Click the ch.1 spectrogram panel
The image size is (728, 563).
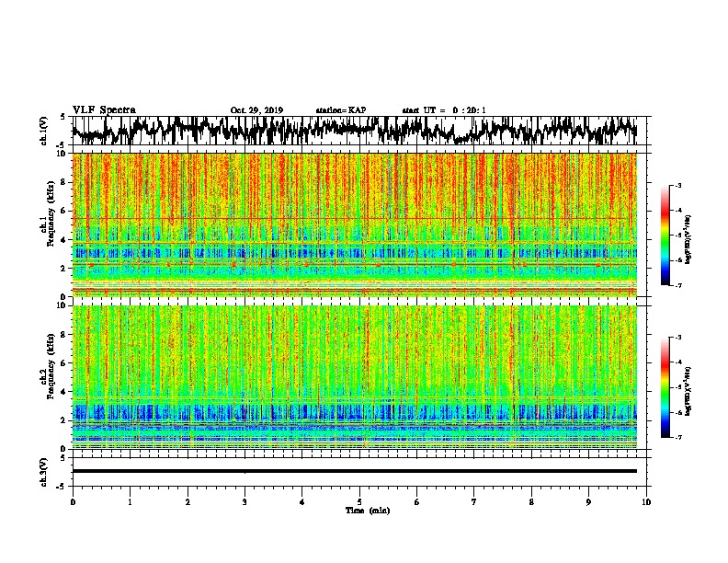coord(355,224)
